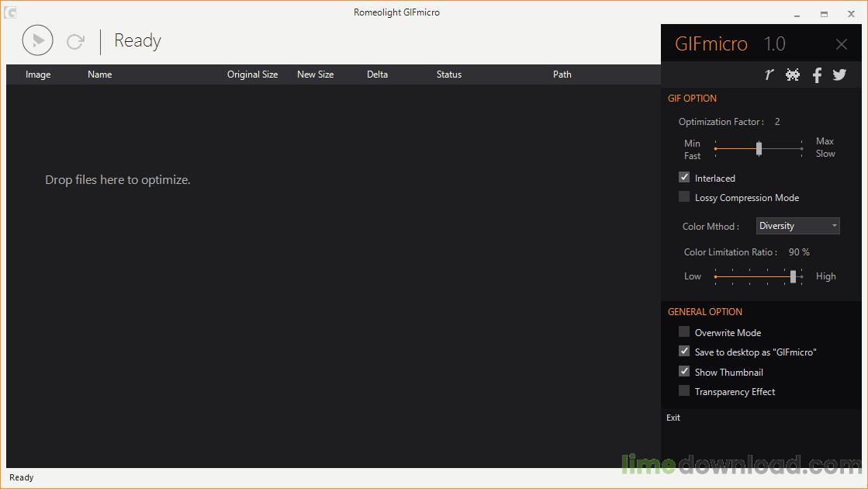Click the Exit link
Viewport: 868px width, 489px height.
point(673,418)
